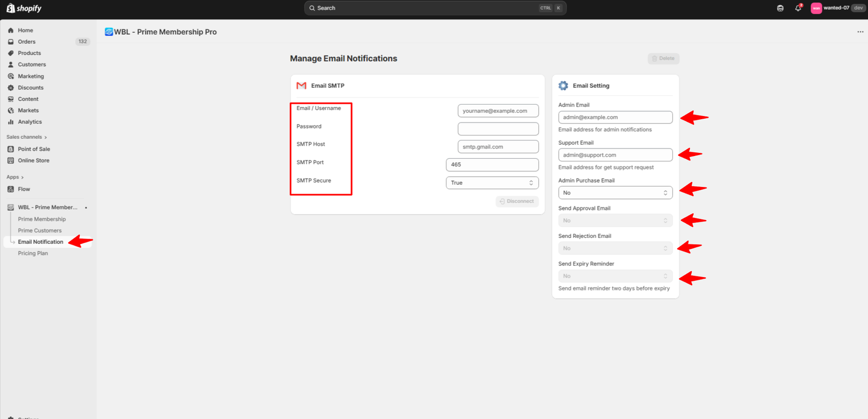Click the WBL app icon in sidebar

[x=10, y=208]
